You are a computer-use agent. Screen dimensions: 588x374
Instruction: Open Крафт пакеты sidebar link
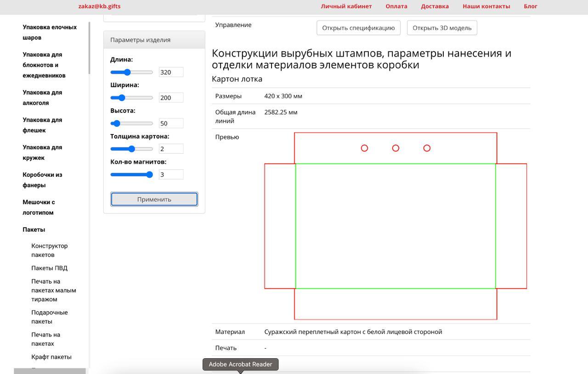coord(51,357)
